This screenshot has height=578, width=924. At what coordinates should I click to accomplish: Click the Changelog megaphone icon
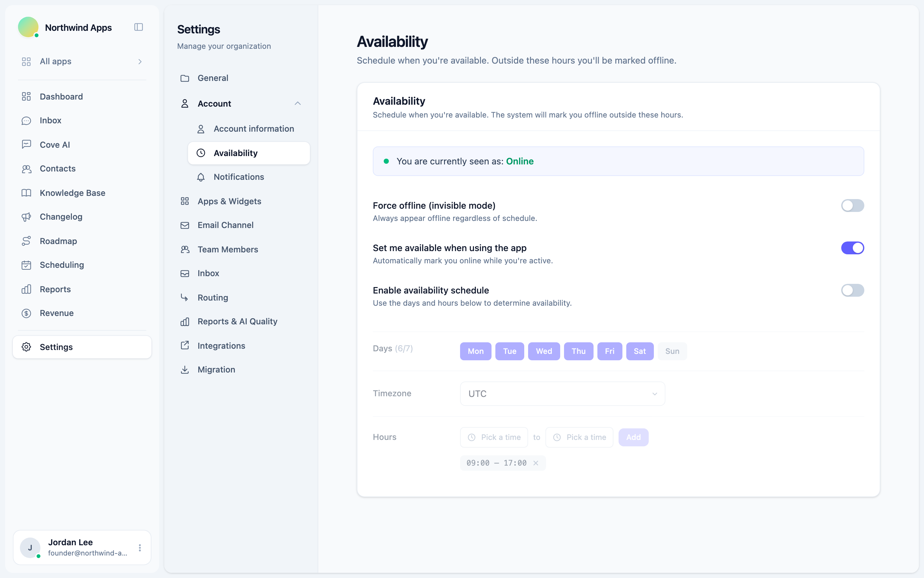[x=26, y=217]
